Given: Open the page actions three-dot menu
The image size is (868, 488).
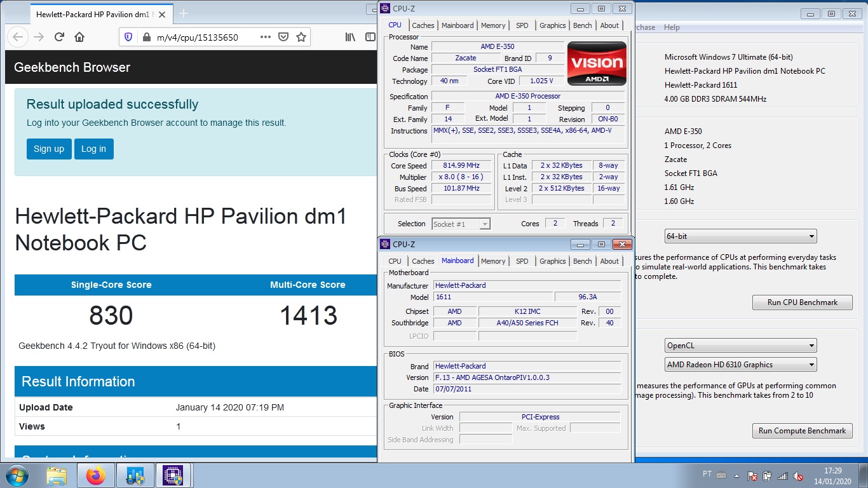Looking at the screenshot, I should pos(266,37).
